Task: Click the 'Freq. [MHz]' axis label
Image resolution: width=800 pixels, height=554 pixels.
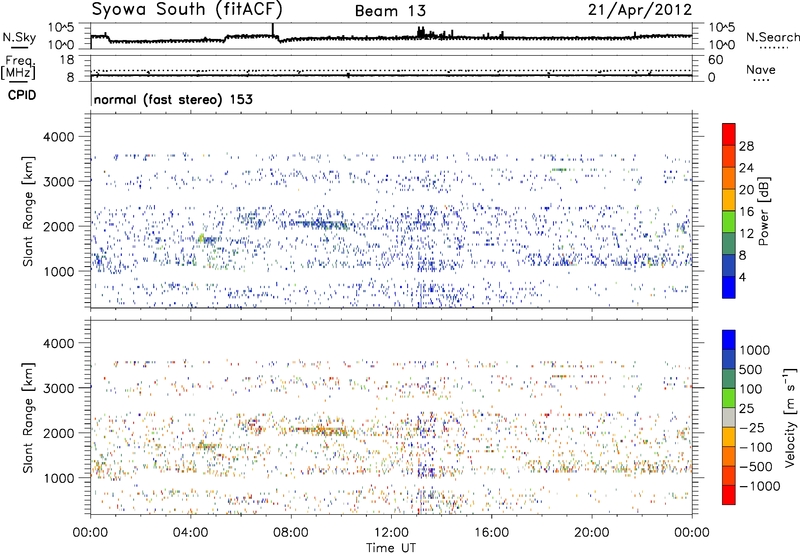Action: point(18,67)
